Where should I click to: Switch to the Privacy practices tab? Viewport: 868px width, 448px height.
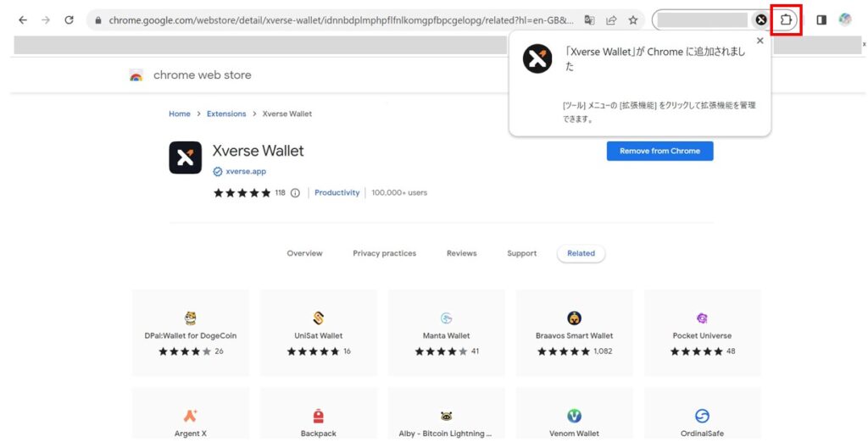point(384,253)
